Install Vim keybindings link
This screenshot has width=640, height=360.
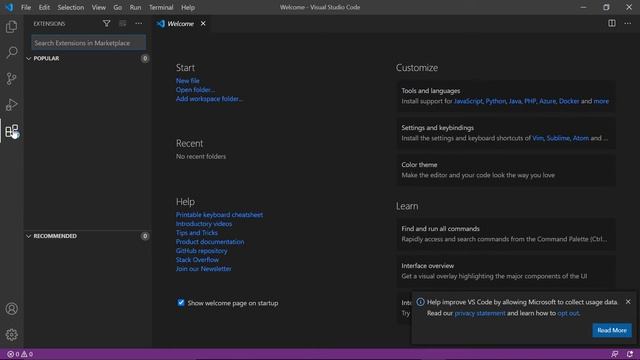click(x=538, y=138)
